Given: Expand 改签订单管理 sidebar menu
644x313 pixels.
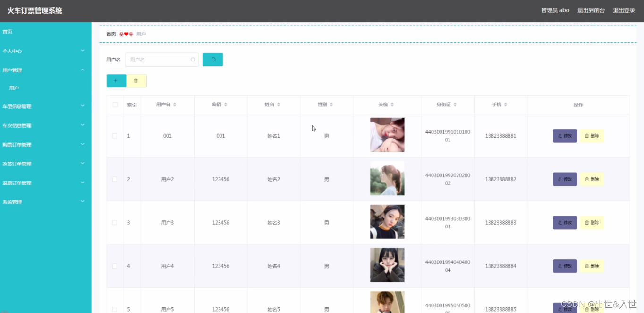Looking at the screenshot, I should coord(45,164).
